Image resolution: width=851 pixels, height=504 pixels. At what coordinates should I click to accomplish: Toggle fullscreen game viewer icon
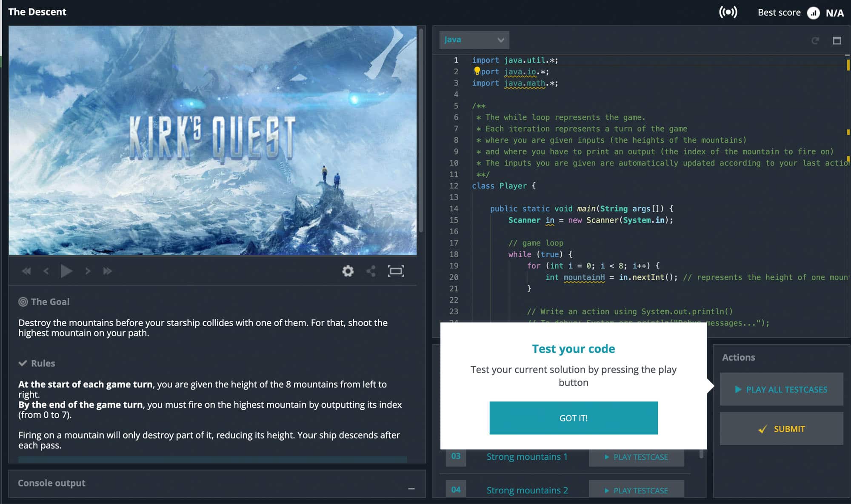click(396, 271)
